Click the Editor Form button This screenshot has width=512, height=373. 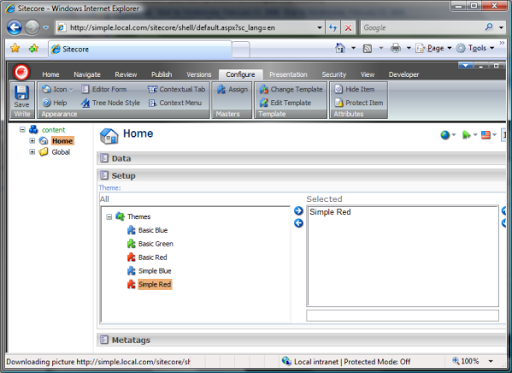coord(104,89)
